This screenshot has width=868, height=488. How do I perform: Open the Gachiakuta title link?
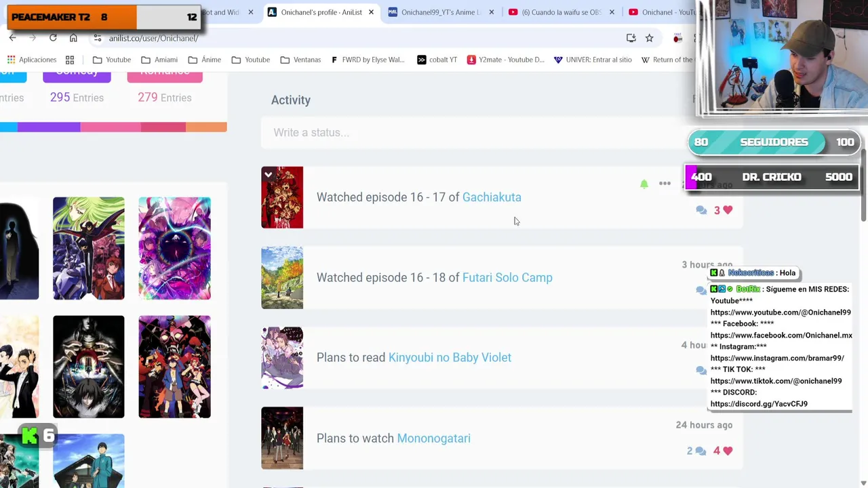[x=492, y=197]
